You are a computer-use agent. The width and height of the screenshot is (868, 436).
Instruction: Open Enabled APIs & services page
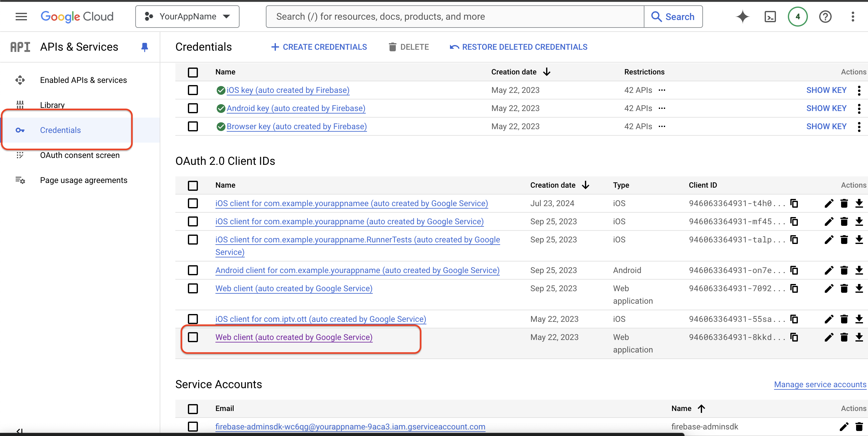(83, 80)
